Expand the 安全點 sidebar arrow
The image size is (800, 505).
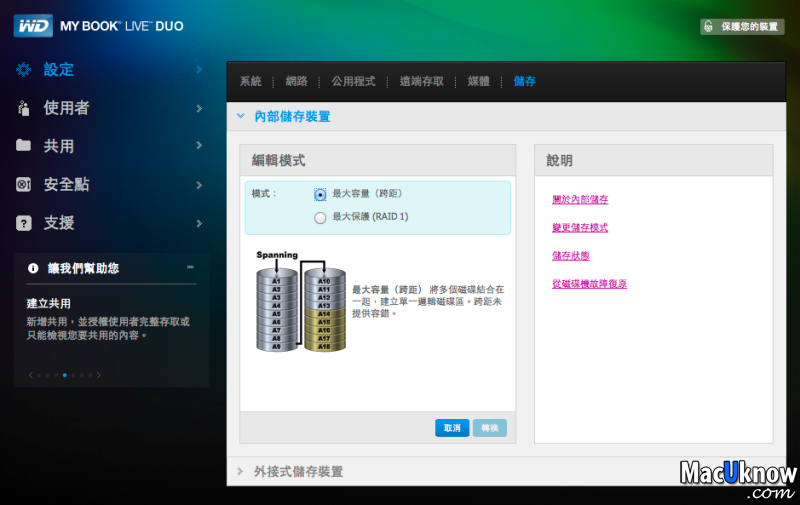click(x=199, y=185)
